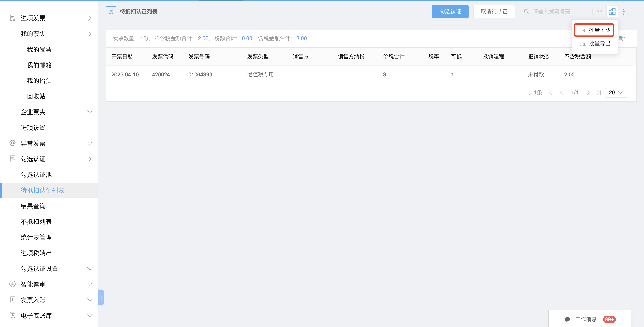Image resolution: width=644 pixels, height=327 pixels.
Task: Go to first page of results
Action: pos(550,93)
